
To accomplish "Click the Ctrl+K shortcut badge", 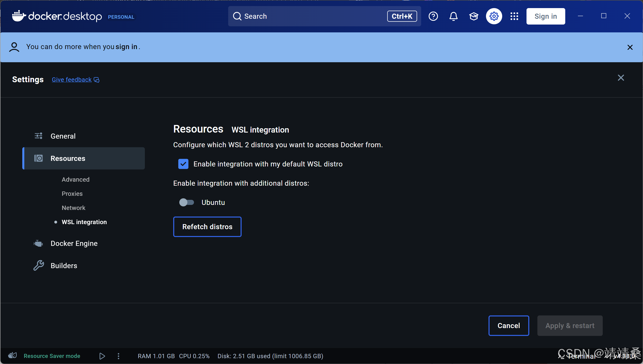I will click(x=402, y=16).
